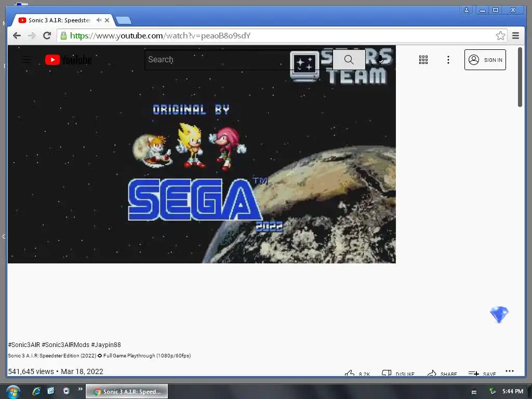Expand quick launch overflow chevron
Image resolution: width=532 pixels, height=399 pixels.
tap(80, 389)
